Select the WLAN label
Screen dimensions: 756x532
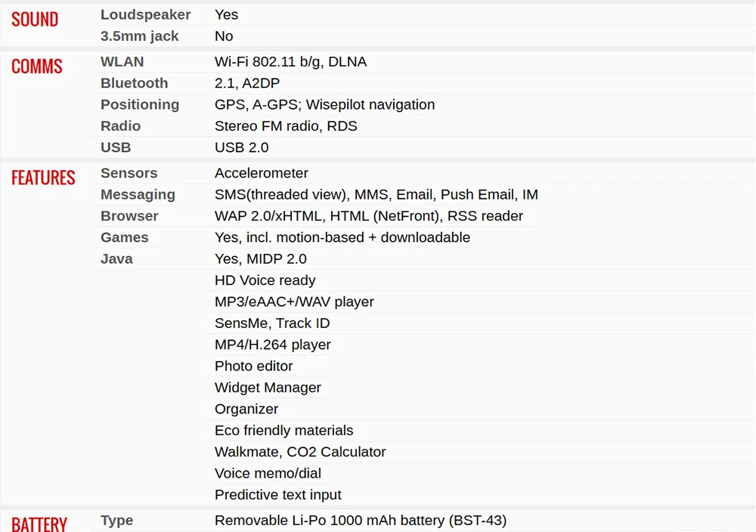[x=122, y=62]
